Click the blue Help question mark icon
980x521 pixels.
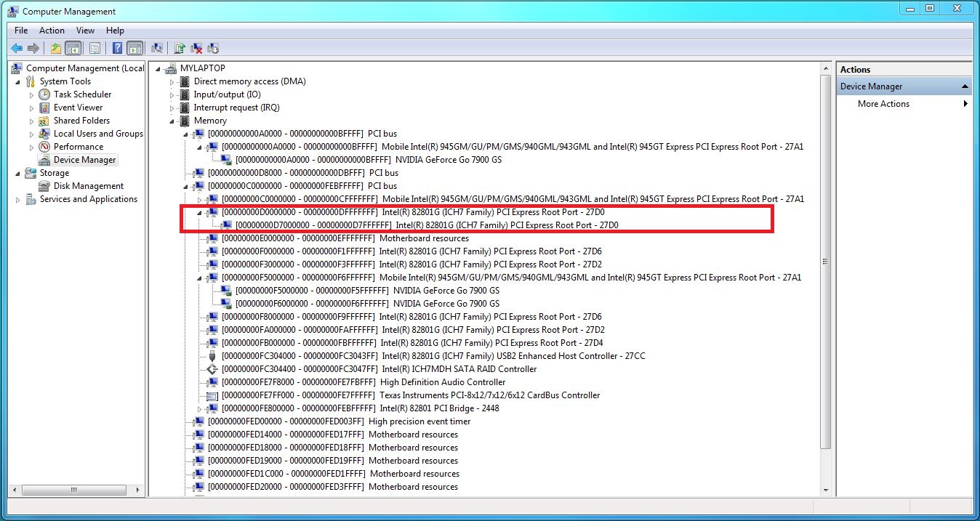pyautogui.click(x=117, y=49)
